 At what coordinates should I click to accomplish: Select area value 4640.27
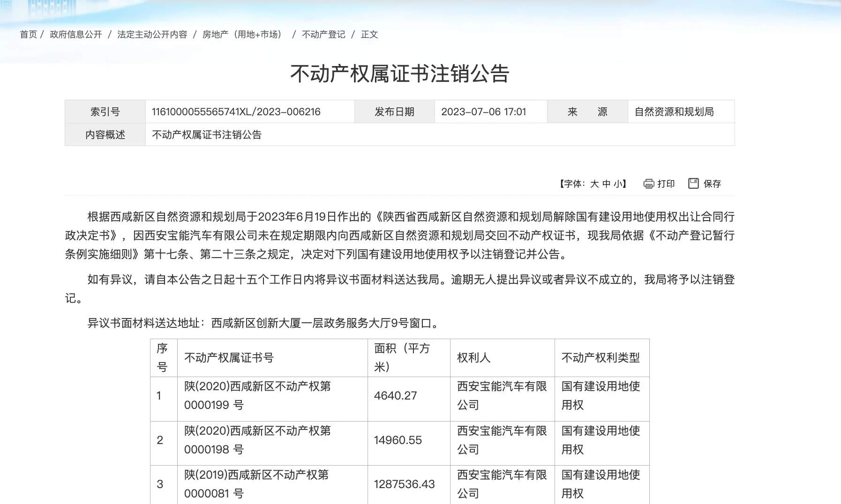[396, 396]
